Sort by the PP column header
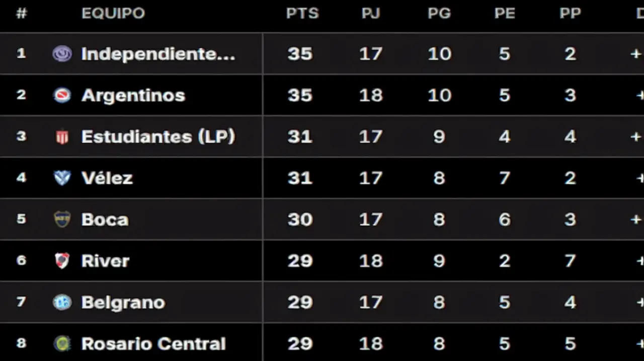 pyautogui.click(x=570, y=13)
